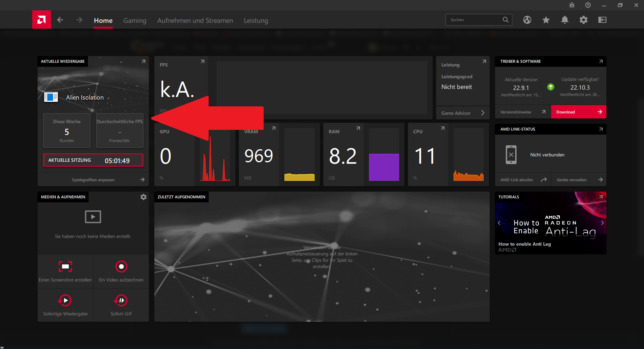Click the Nicht verbunden status text
This screenshot has height=349, width=644.
547,155
